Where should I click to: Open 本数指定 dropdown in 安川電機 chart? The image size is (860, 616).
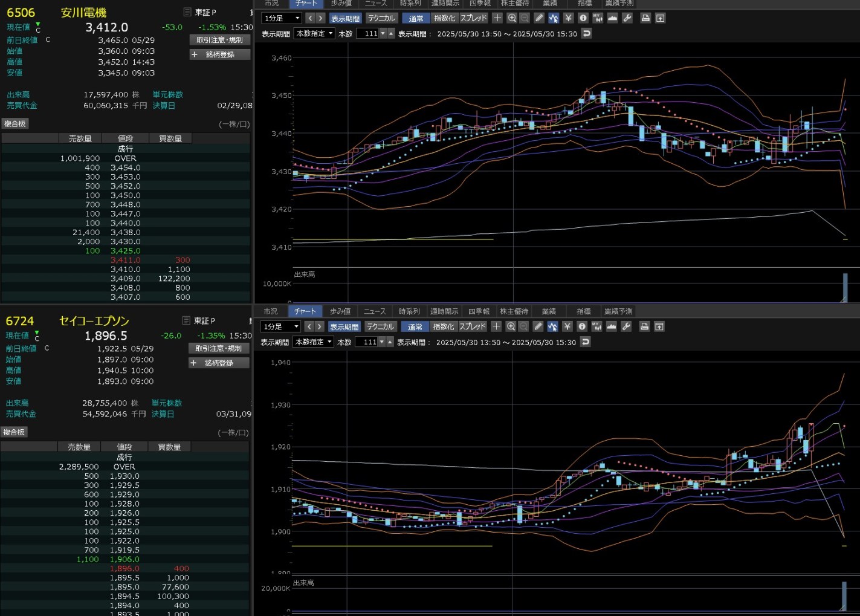(314, 33)
